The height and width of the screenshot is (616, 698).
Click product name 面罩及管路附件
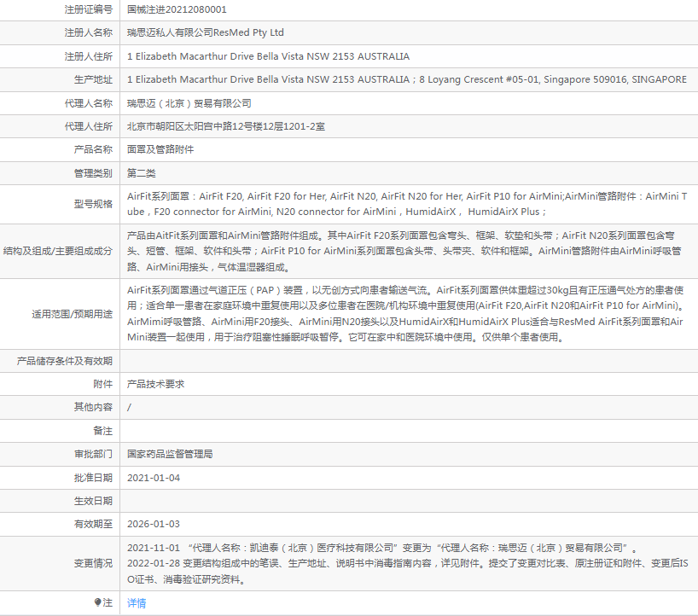(x=160, y=149)
